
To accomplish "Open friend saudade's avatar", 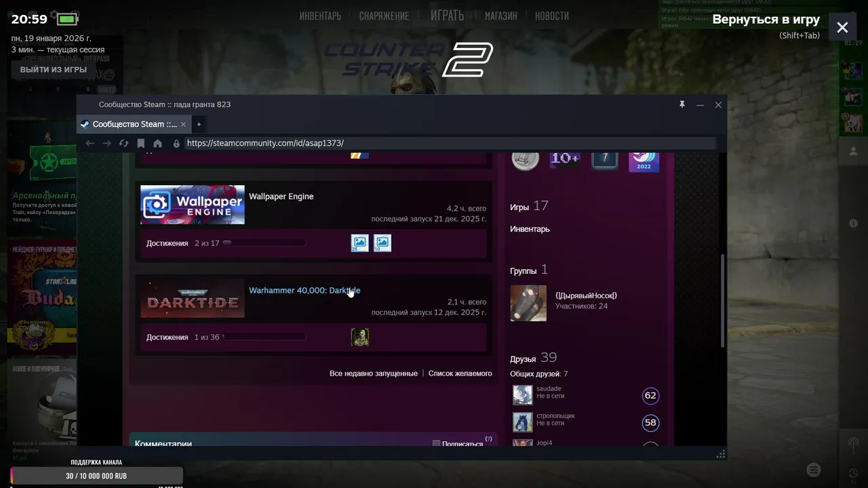I will tap(523, 395).
